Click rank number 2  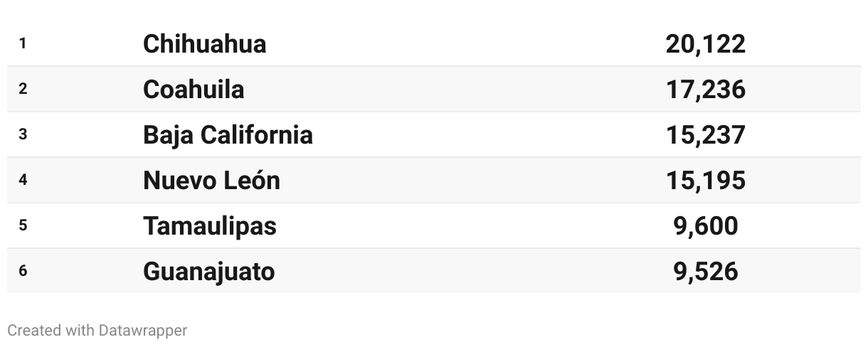pos(23,90)
